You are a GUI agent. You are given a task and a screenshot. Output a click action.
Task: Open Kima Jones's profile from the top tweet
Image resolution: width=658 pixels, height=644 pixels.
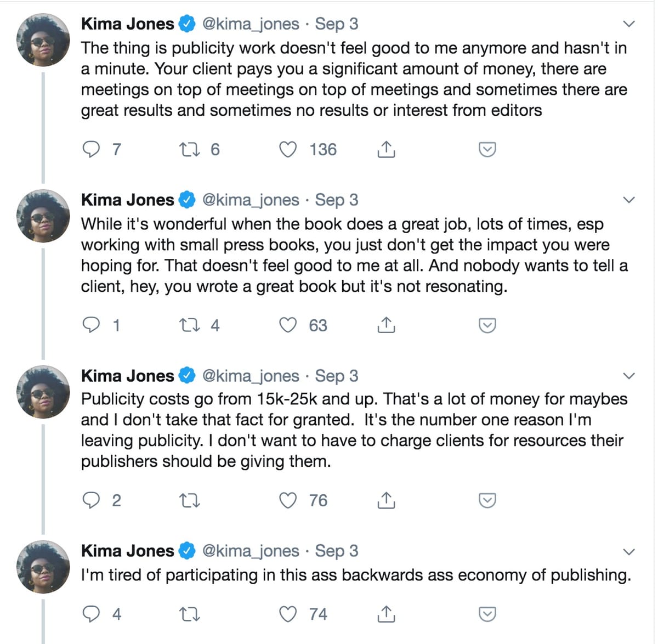127,24
